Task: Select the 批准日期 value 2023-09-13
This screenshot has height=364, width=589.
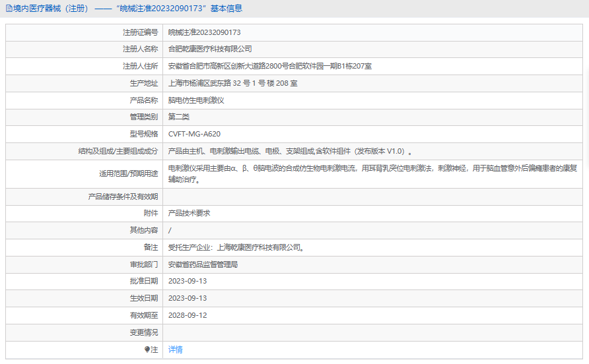Action: [188, 281]
